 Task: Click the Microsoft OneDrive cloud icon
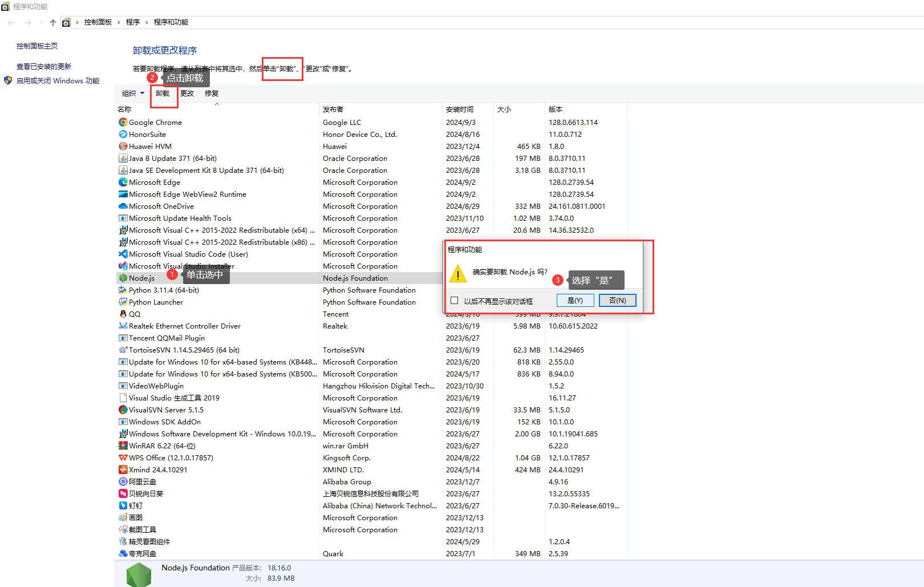pos(123,206)
